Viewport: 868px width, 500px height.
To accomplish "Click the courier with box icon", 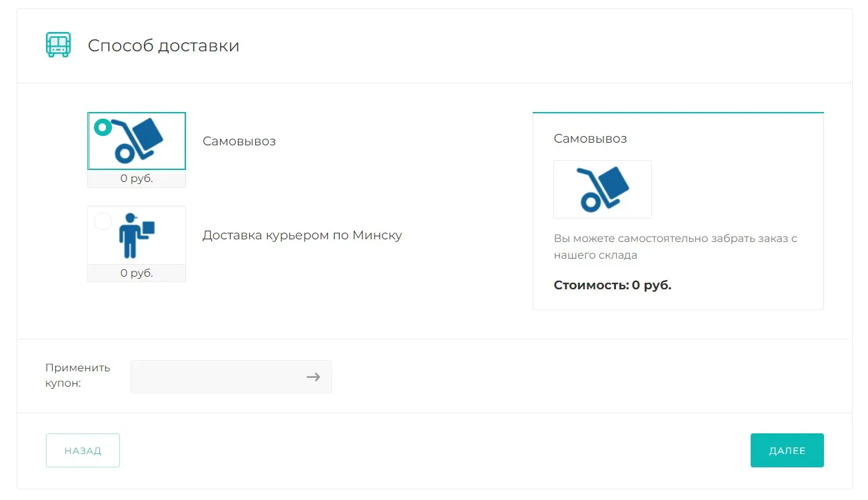I will [137, 235].
